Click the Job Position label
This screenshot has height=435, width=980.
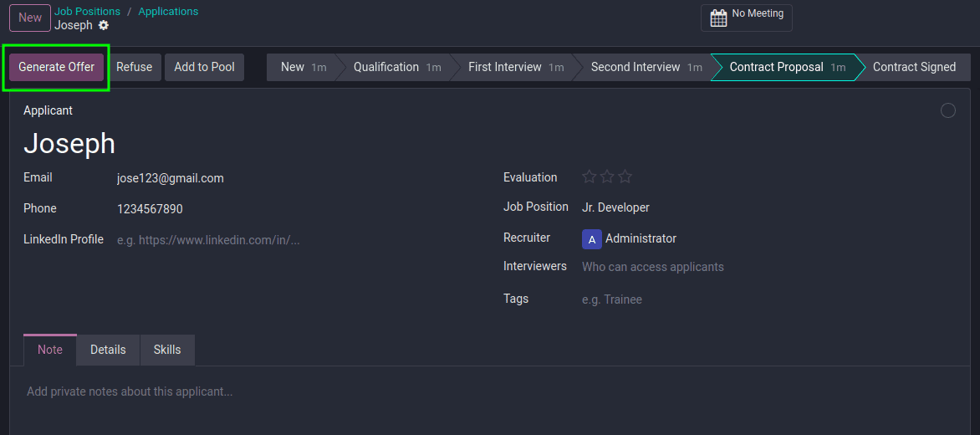pyautogui.click(x=536, y=207)
